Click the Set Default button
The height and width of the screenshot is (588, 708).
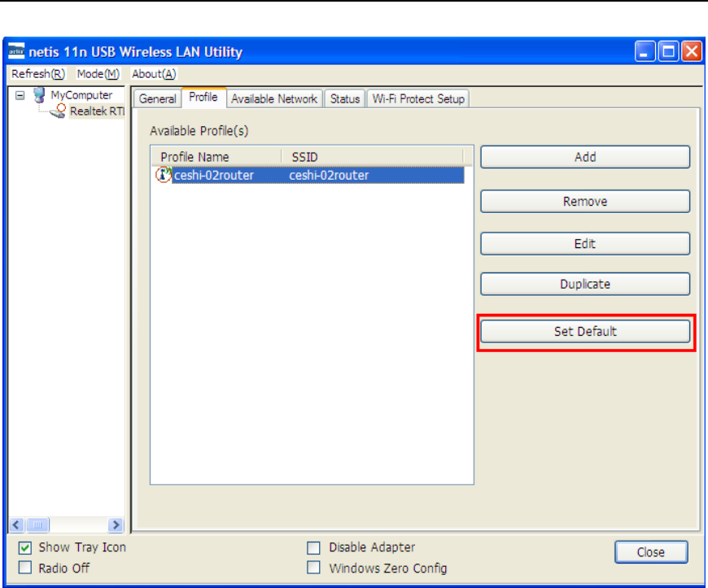pos(585,331)
